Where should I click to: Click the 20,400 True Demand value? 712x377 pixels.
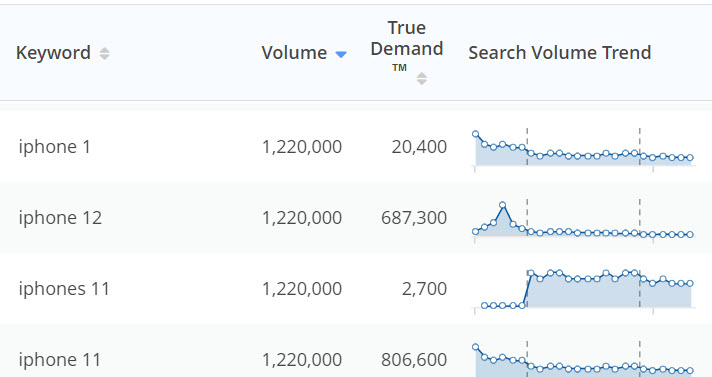(x=419, y=147)
